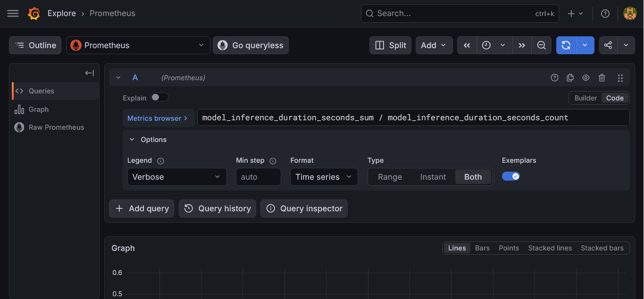Focus the Search bar

coord(460,14)
